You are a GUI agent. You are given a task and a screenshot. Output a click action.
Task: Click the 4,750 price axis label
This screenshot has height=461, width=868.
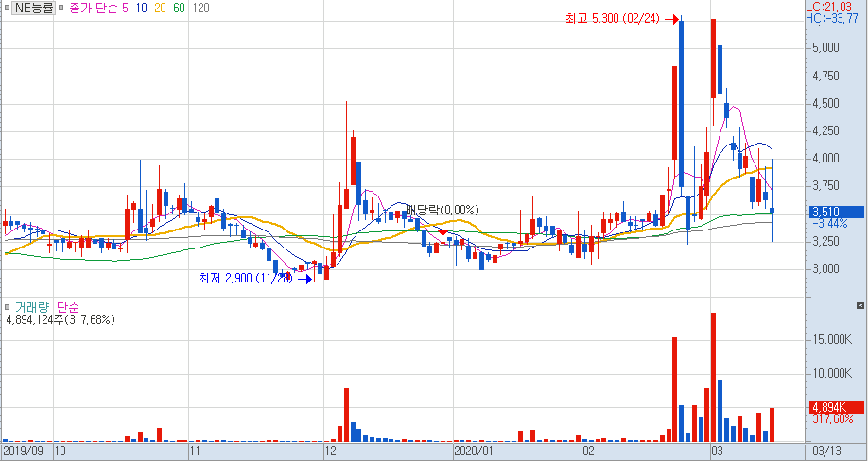(x=826, y=76)
